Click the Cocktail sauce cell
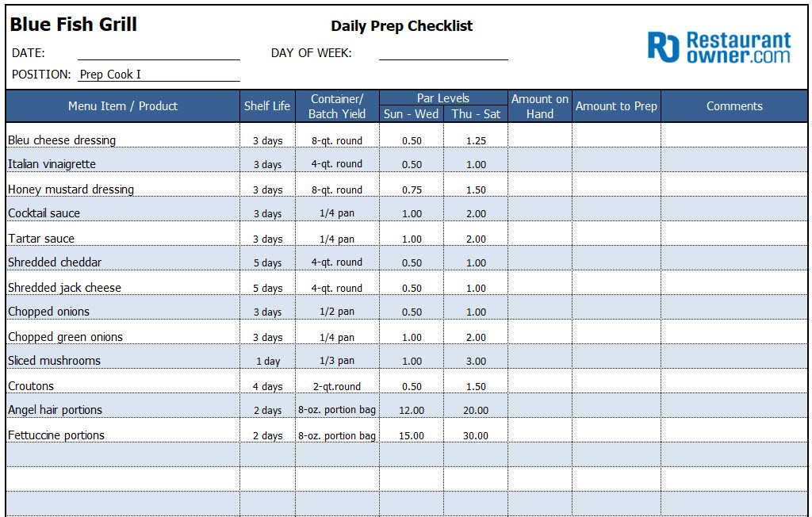Image resolution: width=812 pixels, height=517 pixels. (x=123, y=209)
